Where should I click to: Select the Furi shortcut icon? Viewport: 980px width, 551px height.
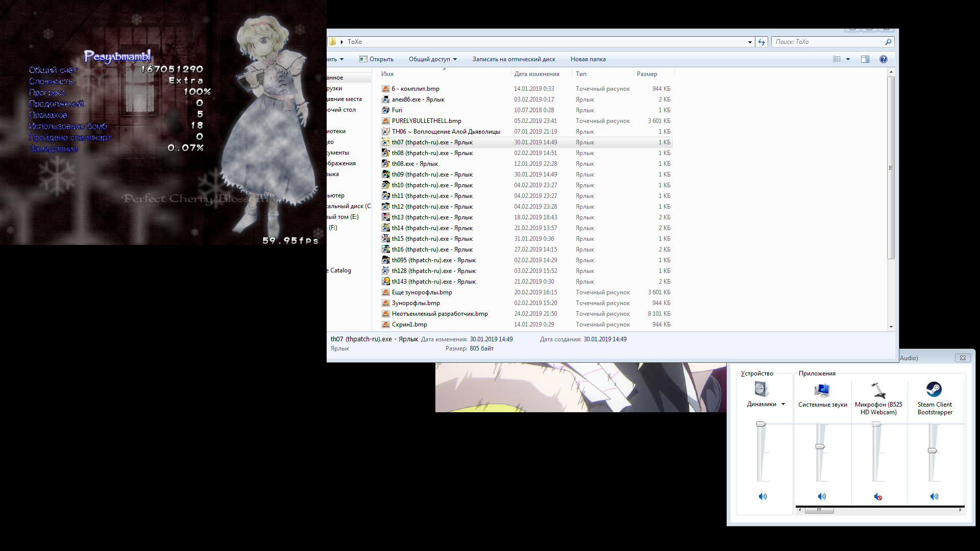point(386,110)
